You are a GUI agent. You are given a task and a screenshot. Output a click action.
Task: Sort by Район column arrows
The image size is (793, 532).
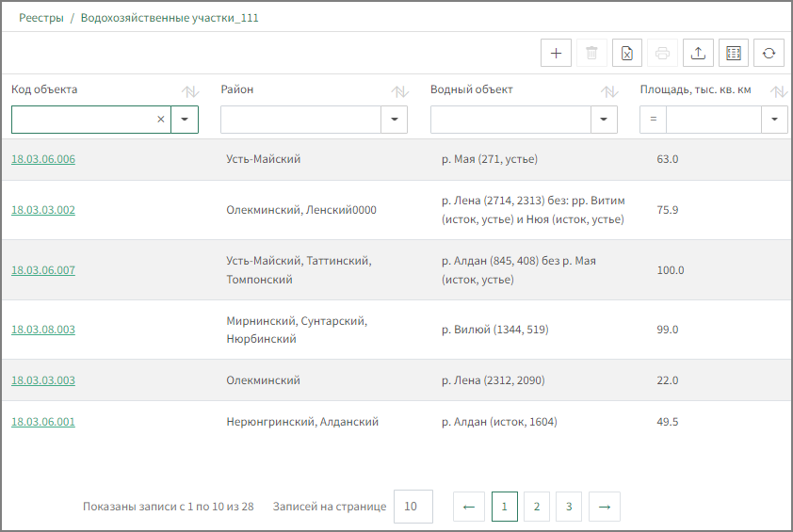coord(400,91)
